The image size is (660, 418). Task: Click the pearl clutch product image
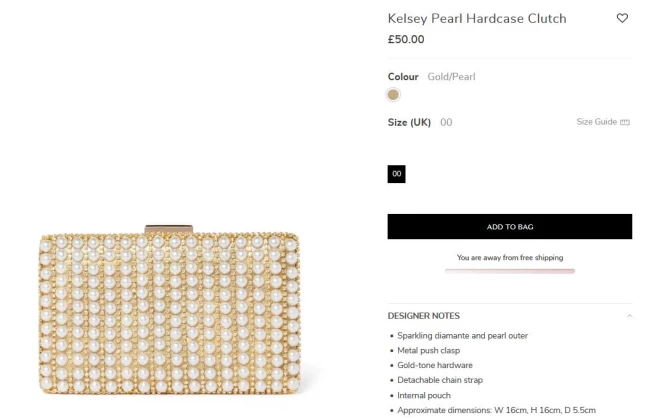coord(168,310)
